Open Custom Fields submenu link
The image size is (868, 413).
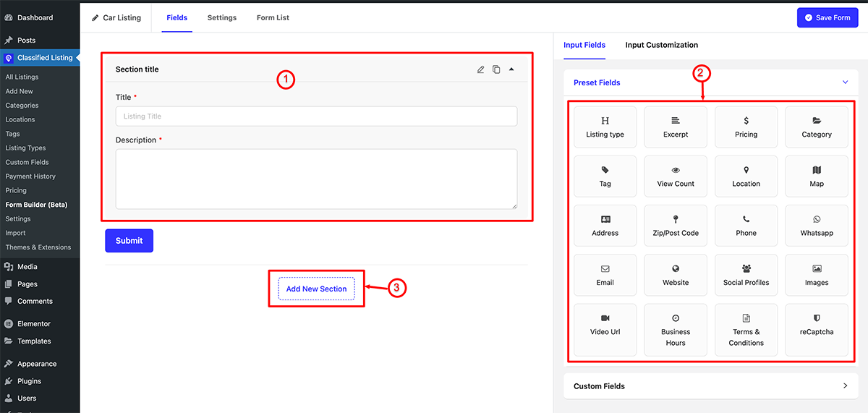pos(27,162)
